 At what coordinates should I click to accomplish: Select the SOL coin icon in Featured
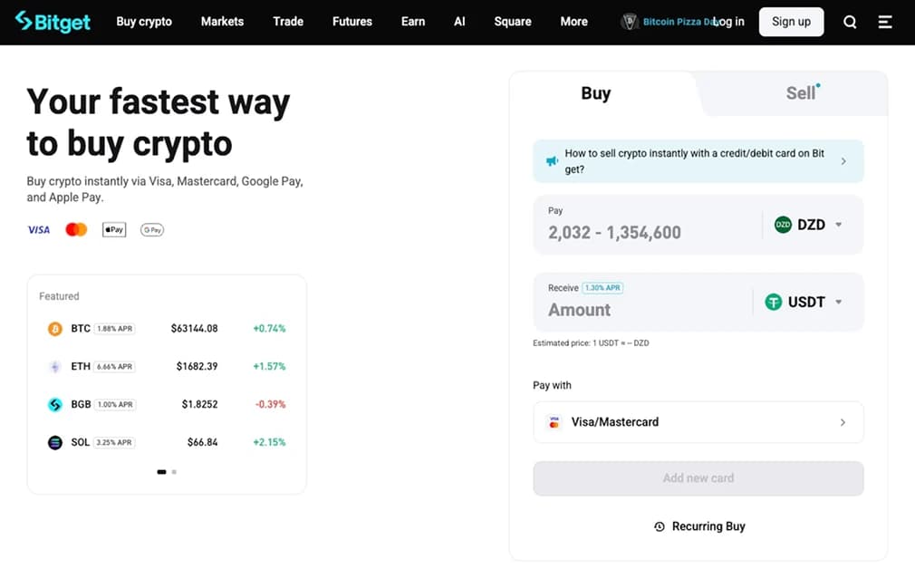point(55,442)
